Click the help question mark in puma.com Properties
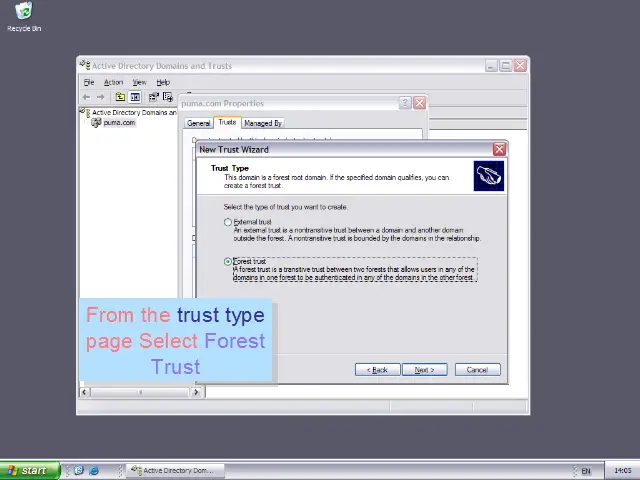This screenshot has width=640, height=480. click(x=404, y=103)
